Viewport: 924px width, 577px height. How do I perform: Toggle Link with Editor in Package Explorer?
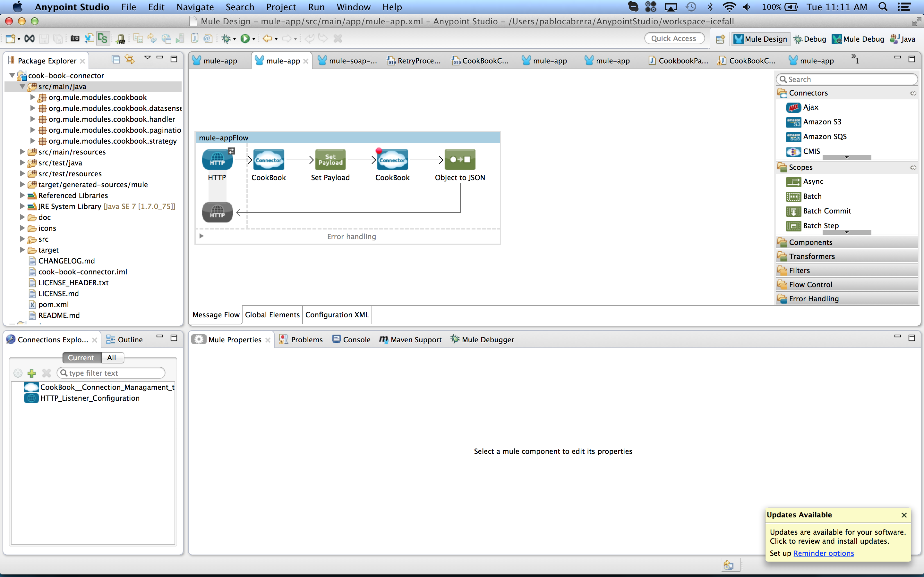[129, 59]
